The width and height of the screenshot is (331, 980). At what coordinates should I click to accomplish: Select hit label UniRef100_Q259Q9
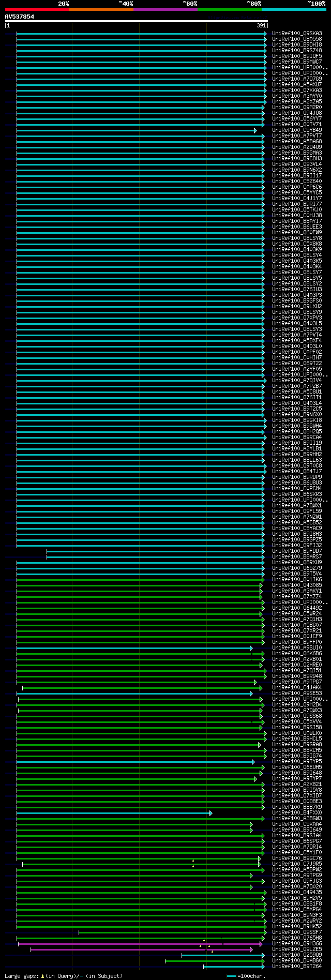[x=297, y=955]
